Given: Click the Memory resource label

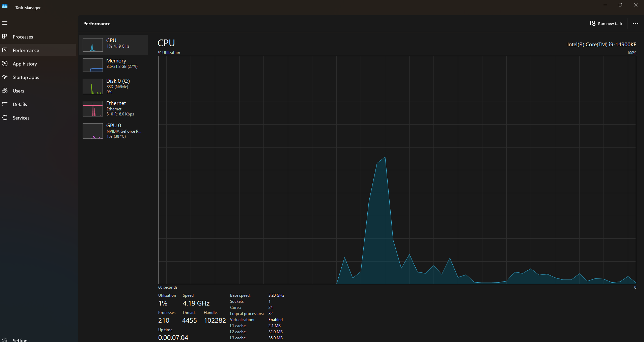Looking at the screenshot, I should (116, 61).
